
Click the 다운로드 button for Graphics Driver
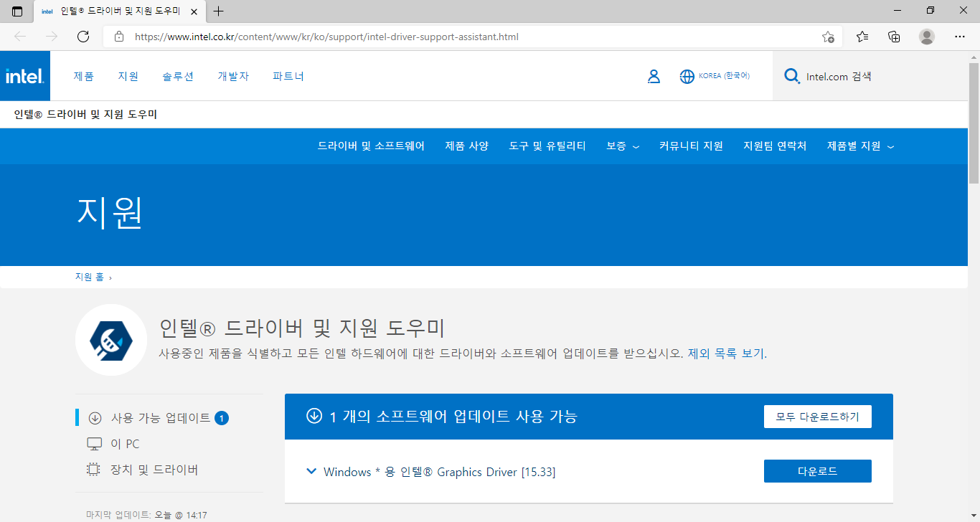tap(818, 471)
